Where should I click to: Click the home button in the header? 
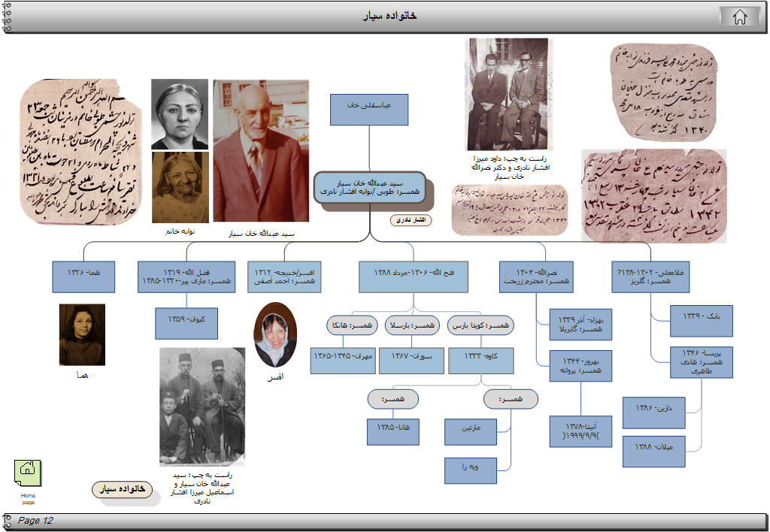tap(740, 17)
